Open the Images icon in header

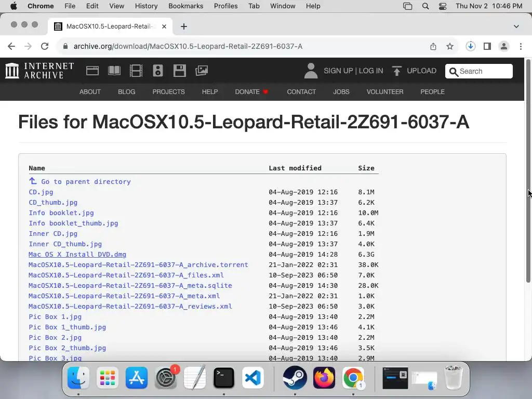[202, 71]
